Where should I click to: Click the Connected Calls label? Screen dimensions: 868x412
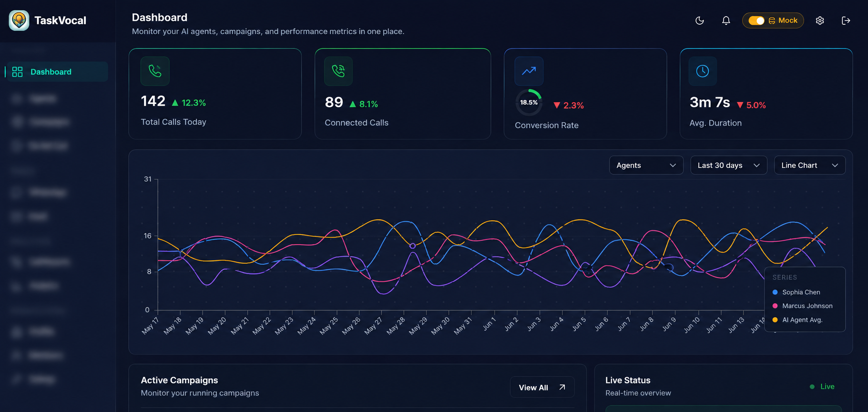357,123
